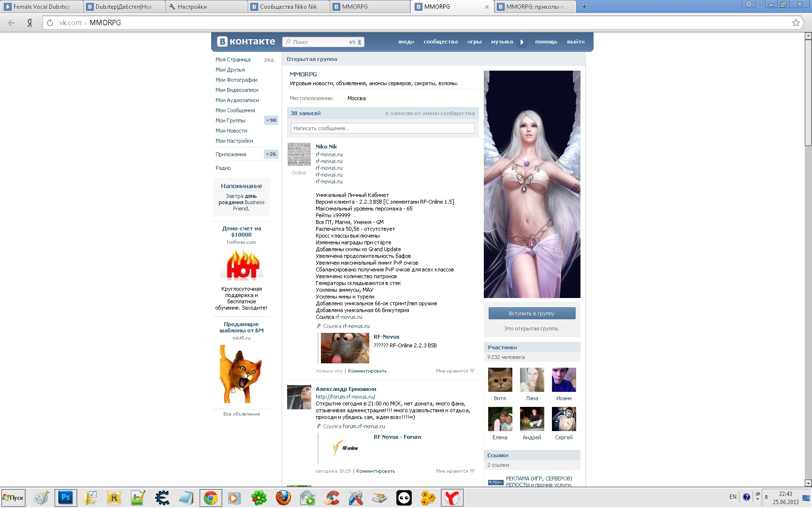Click выйти to log out
The width and height of the screenshot is (812, 508).
pos(576,42)
